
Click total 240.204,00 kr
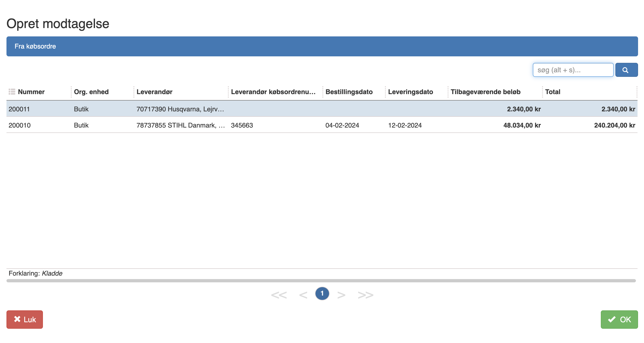tap(615, 125)
